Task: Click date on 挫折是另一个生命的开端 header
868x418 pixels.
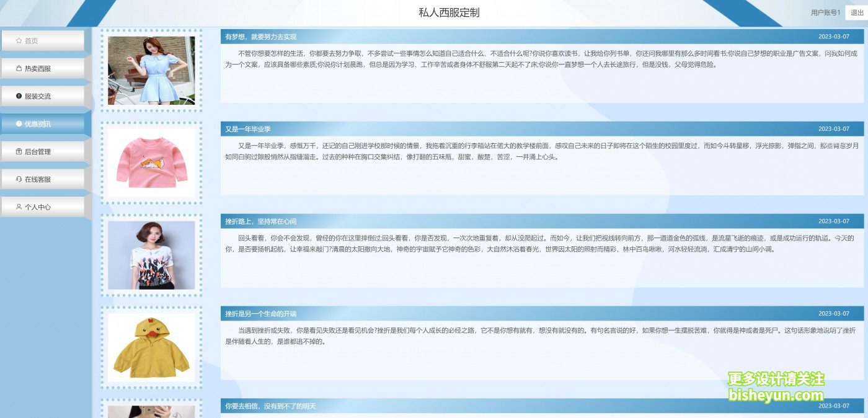Action: (x=834, y=314)
